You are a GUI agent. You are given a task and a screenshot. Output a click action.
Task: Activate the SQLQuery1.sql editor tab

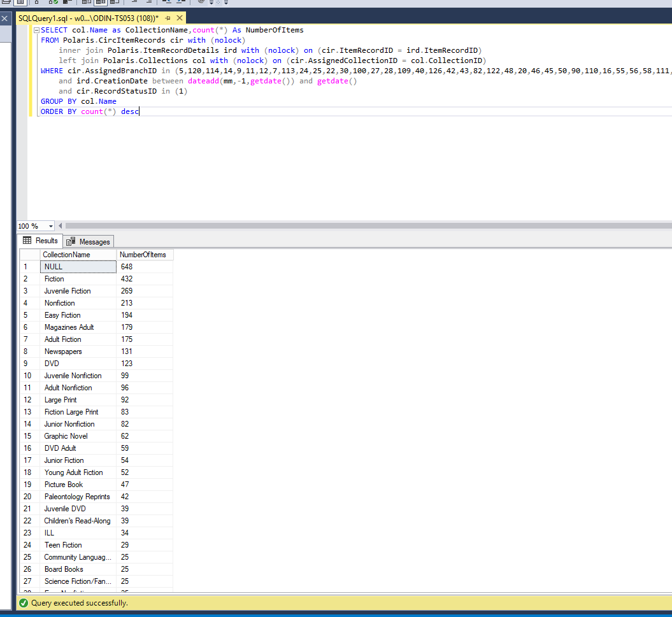89,18
